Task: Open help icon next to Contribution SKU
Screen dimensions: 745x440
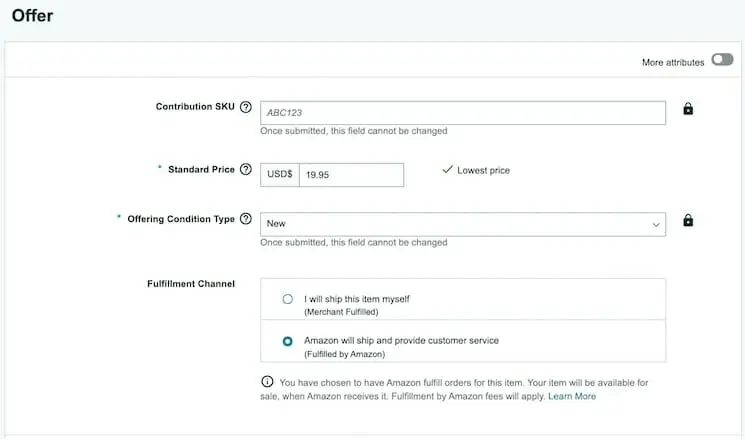Action: click(x=246, y=107)
